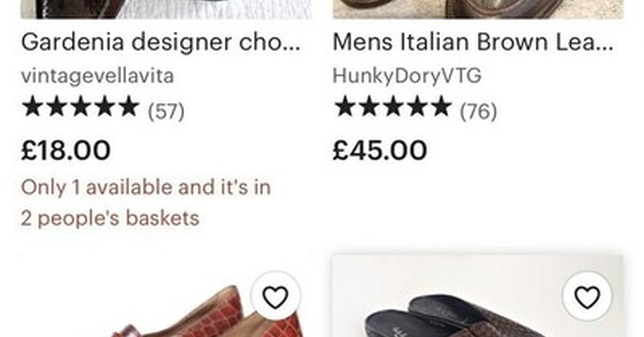Visit the vintagevellavita shop
This screenshot has height=337, width=644.
(x=98, y=75)
